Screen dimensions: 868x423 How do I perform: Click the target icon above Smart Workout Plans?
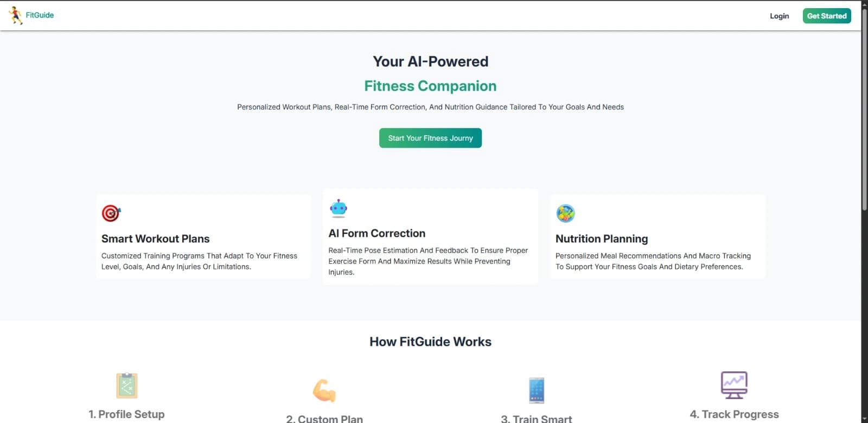click(x=111, y=213)
